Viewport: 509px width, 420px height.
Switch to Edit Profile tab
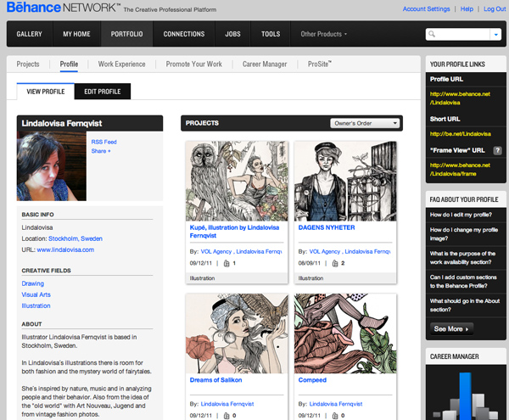[x=103, y=92]
